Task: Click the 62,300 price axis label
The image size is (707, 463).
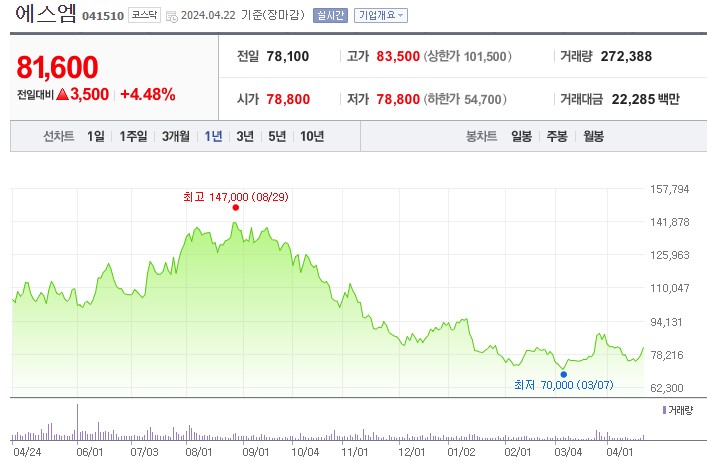Action: point(667,388)
